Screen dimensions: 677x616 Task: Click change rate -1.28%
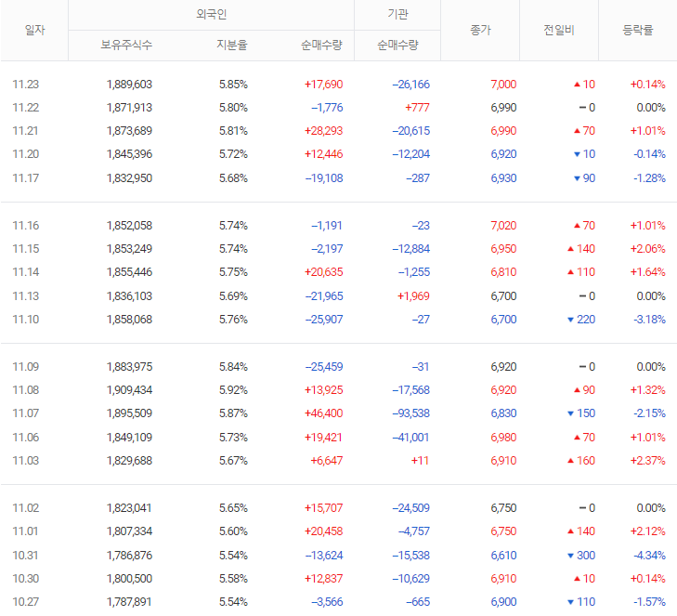[649, 178]
